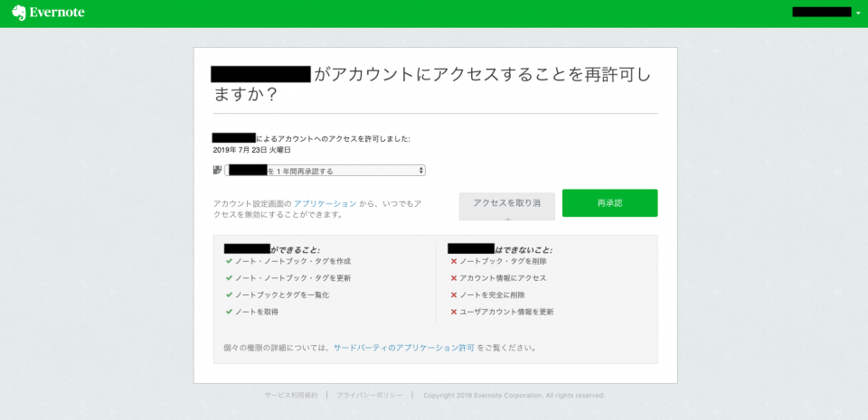Click the X beside アカウント情報にアクセス
This screenshot has height=420, width=868.
[453, 278]
